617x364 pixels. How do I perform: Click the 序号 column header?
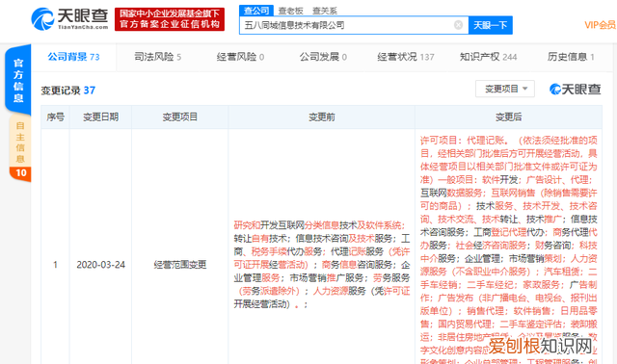pyautogui.click(x=56, y=117)
